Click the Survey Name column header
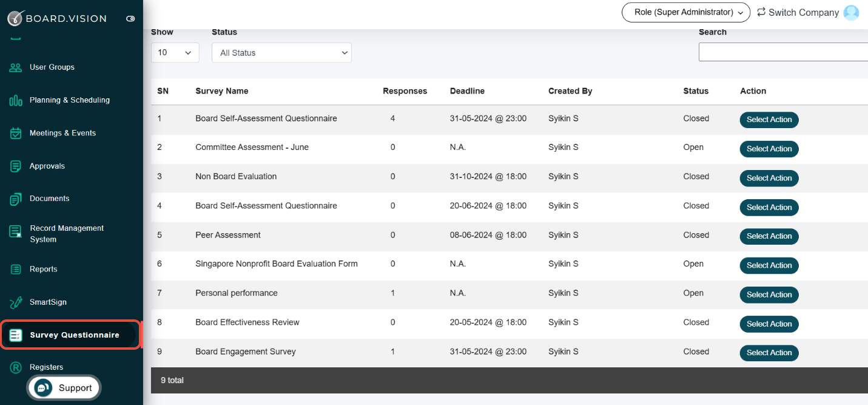Viewport: 868px width, 405px height. [221, 91]
